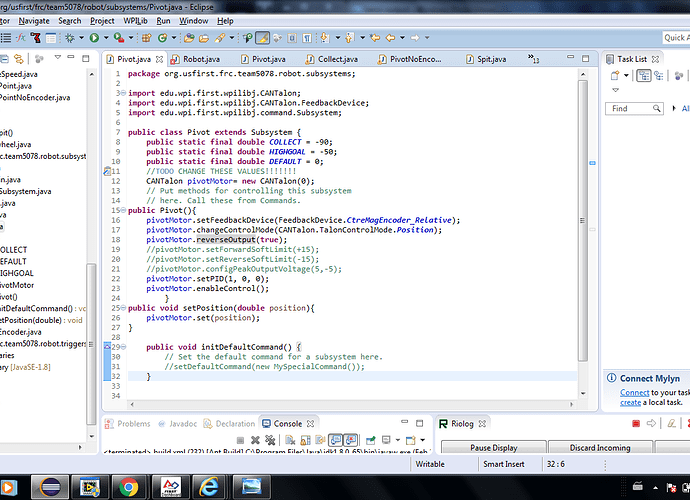Click the red WPILib tool icon

[36, 38]
